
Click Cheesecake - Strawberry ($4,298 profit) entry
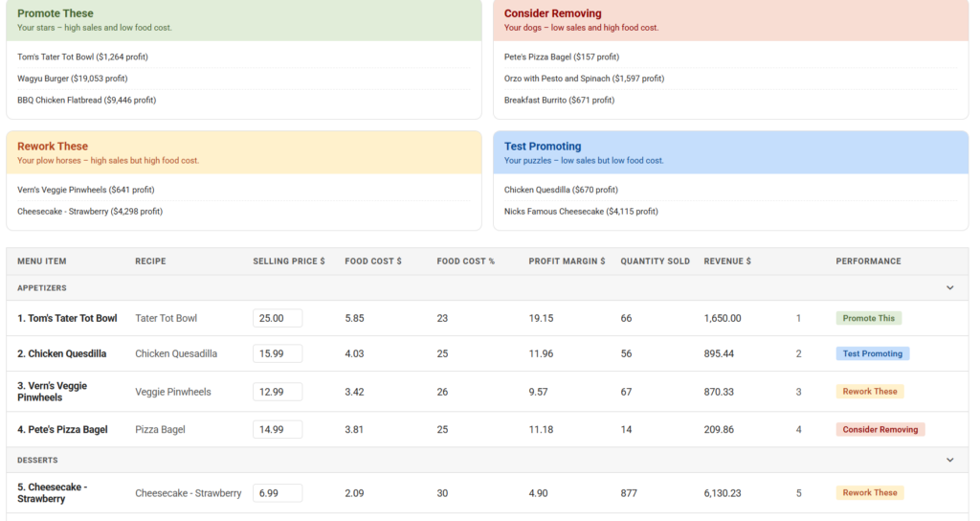pyautogui.click(x=90, y=212)
